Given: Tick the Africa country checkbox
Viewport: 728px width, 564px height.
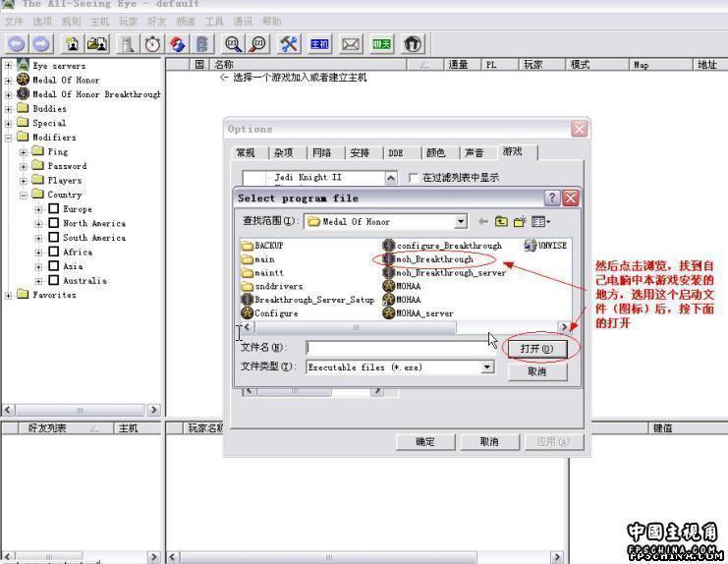Looking at the screenshot, I should pos(53,252).
